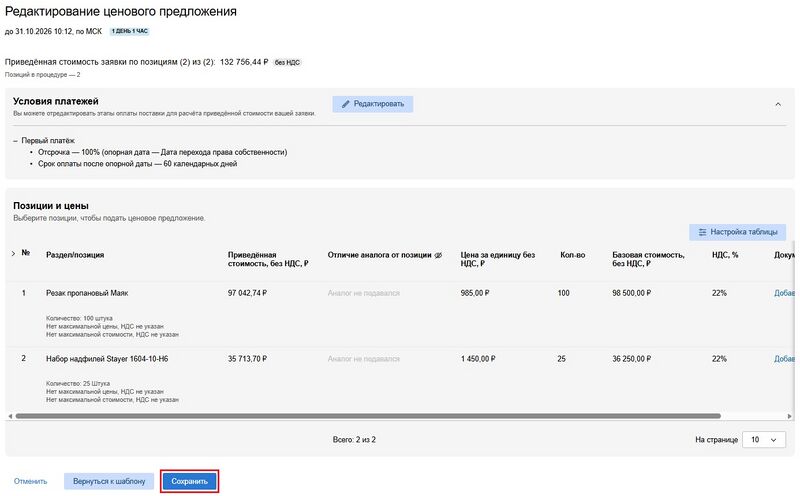Click the 1 день 1 час deadline badge
The image size is (800, 496).
(x=130, y=31)
